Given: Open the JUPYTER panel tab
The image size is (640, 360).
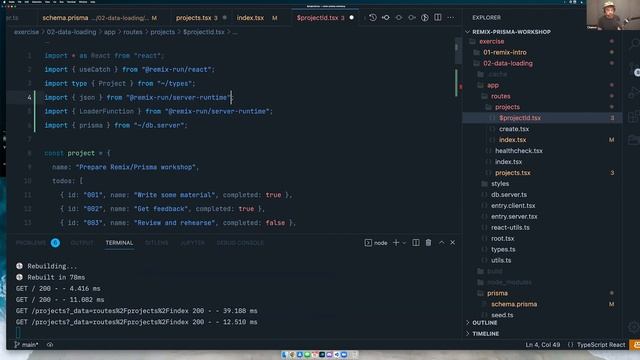Looking at the screenshot, I should pyautogui.click(x=192, y=243).
